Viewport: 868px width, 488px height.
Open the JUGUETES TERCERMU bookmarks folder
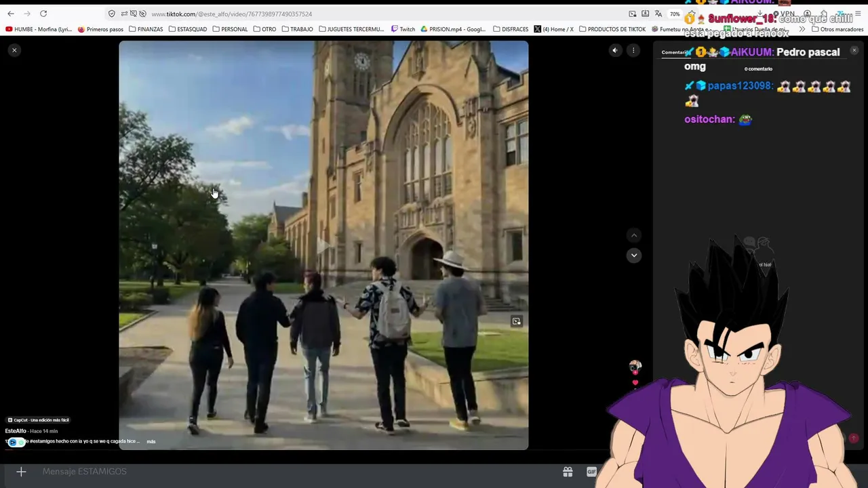352,29
